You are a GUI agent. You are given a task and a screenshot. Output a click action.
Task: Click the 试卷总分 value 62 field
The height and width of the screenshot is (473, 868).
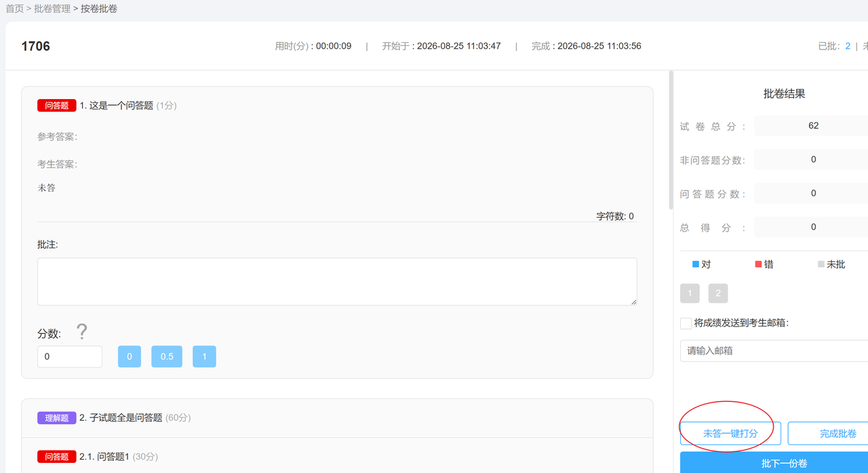(x=811, y=126)
